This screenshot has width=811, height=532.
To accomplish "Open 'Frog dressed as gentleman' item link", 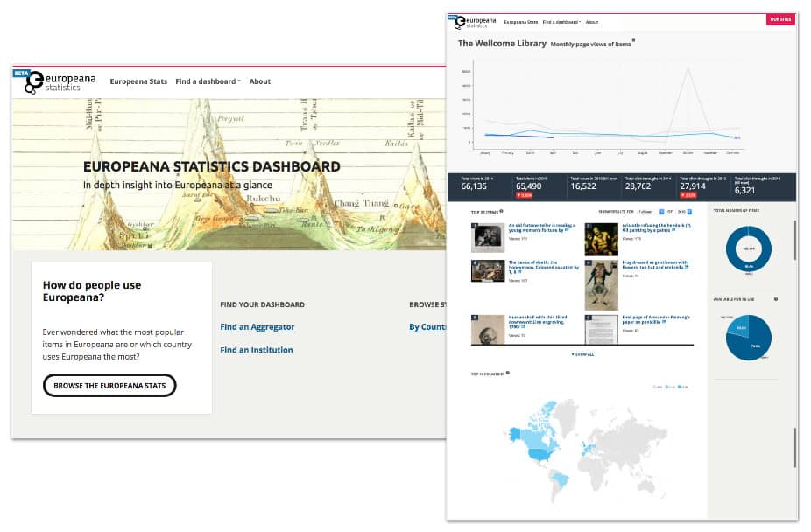I will tap(655, 265).
